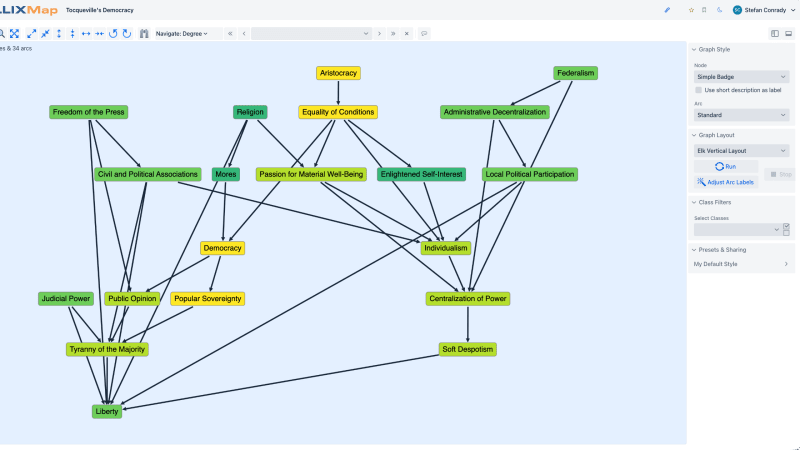Open the Navigate: Degree dropdown
800x450 pixels.
[x=182, y=34]
